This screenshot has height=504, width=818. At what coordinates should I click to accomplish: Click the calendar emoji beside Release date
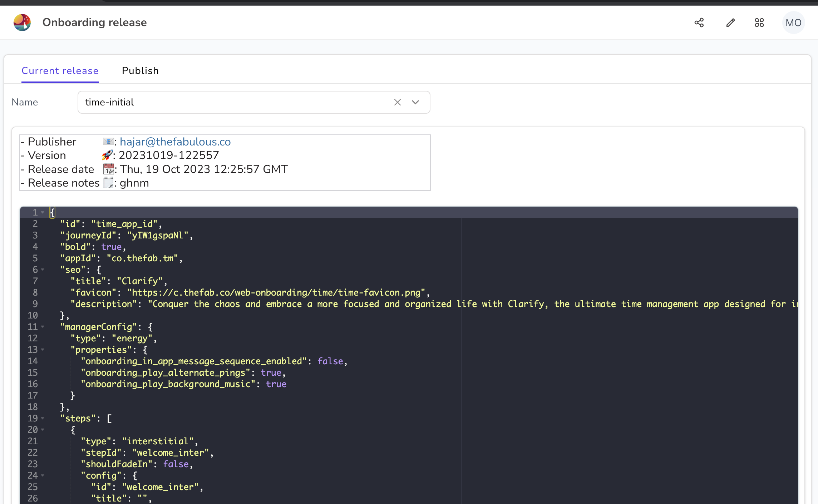click(108, 169)
